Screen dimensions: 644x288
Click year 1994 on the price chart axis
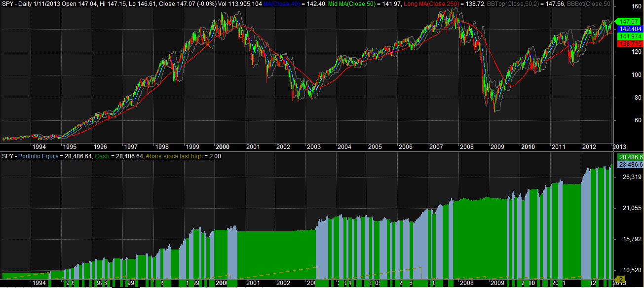pos(39,147)
